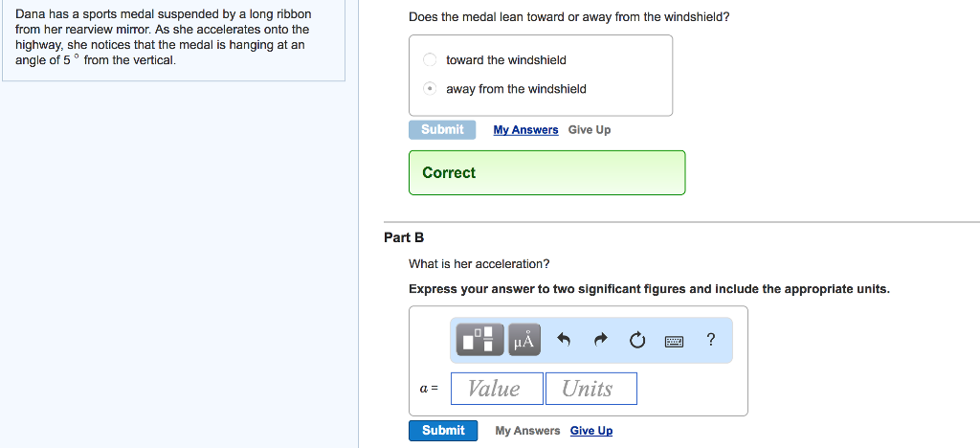The height and width of the screenshot is (448, 980).
Task: Open My Answers link for windshield question
Action: click(525, 130)
